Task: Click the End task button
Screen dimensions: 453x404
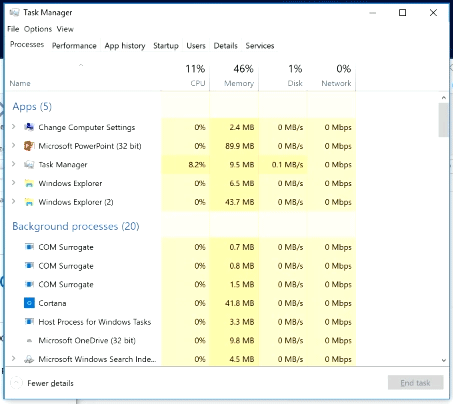Action: pos(415,383)
